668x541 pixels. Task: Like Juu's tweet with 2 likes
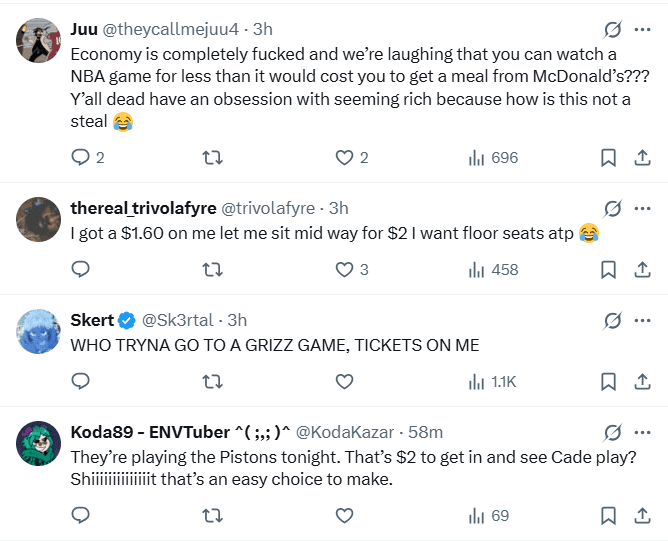[x=345, y=158]
